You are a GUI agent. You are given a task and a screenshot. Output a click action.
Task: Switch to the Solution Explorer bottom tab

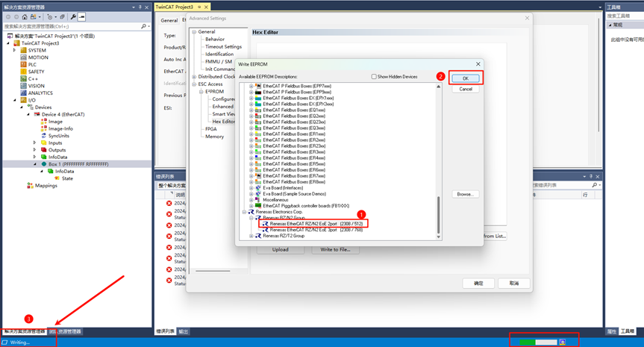point(24,331)
